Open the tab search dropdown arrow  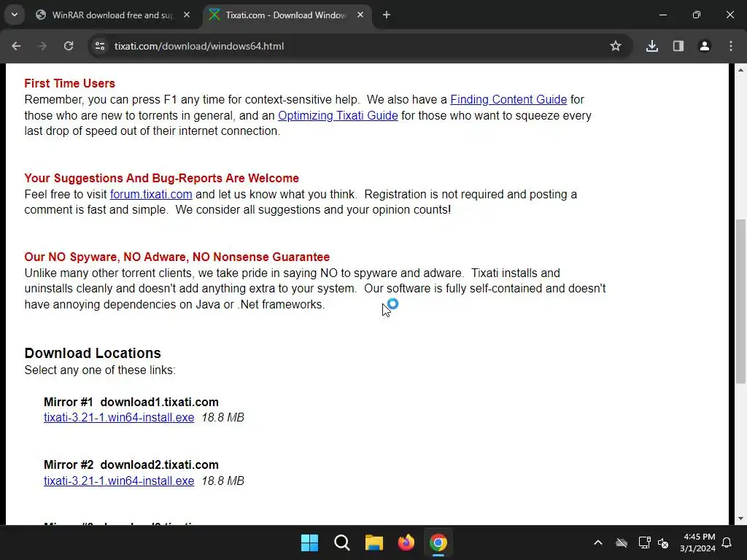click(x=15, y=15)
